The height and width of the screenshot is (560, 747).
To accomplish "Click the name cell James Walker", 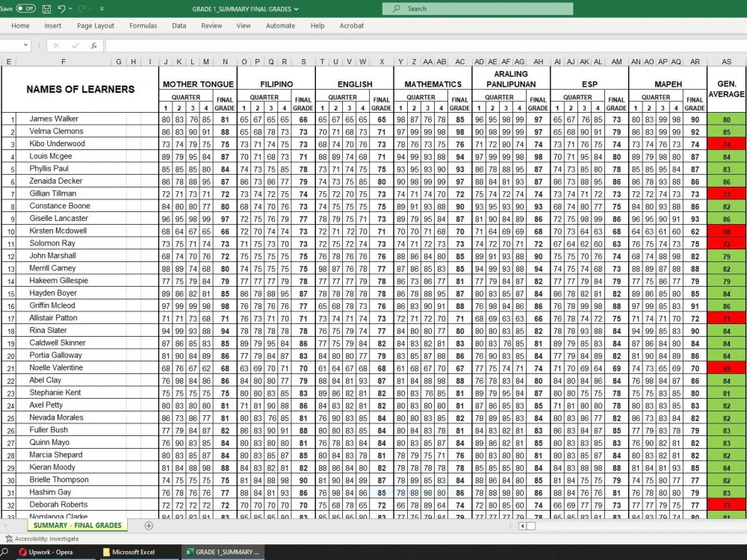I will click(54, 119).
